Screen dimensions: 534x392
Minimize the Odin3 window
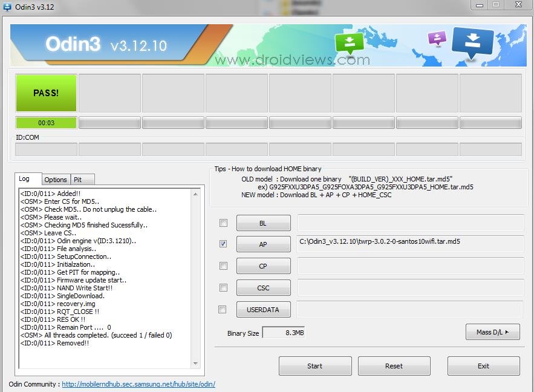[480, 5]
